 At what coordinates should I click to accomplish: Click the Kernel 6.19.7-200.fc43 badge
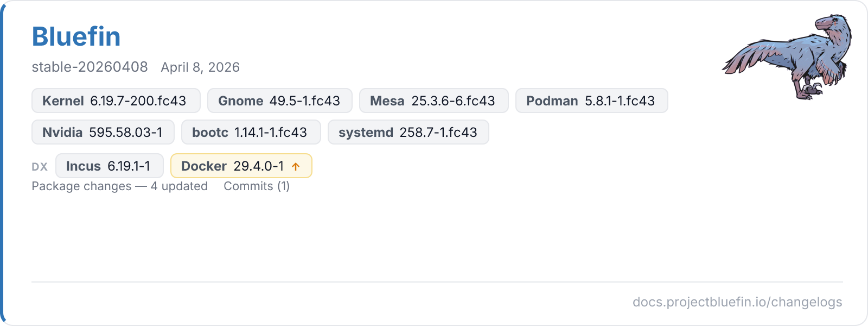[x=116, y=101]
